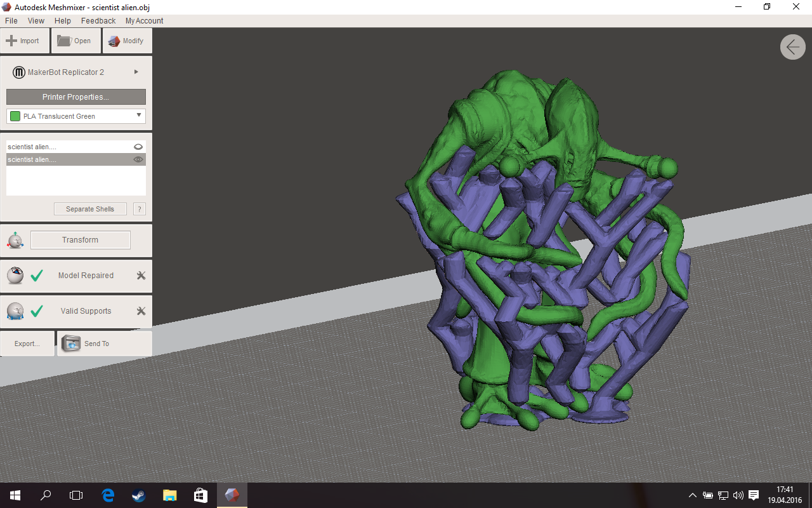This screenshot has width=812, height=508.
Task: Click the Modify tool icon
Action: 114,41
